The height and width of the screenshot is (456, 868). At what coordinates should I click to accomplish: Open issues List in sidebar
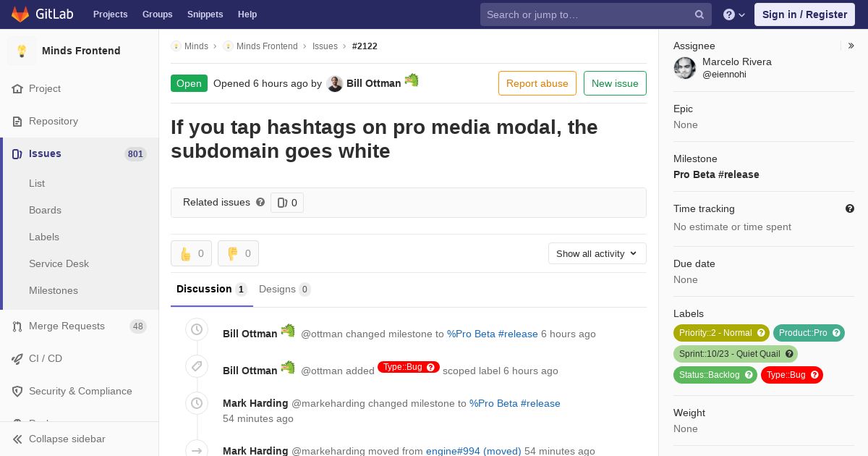tap(37, 183)
